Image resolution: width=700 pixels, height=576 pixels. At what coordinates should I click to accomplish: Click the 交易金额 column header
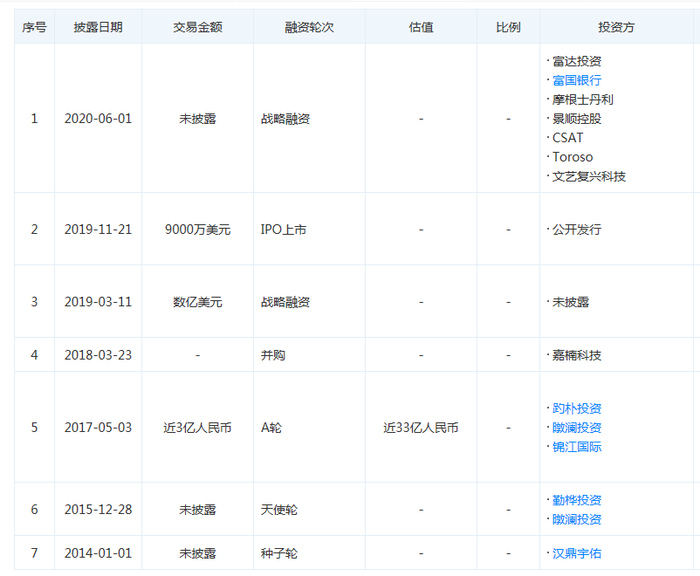click(197, 27)
